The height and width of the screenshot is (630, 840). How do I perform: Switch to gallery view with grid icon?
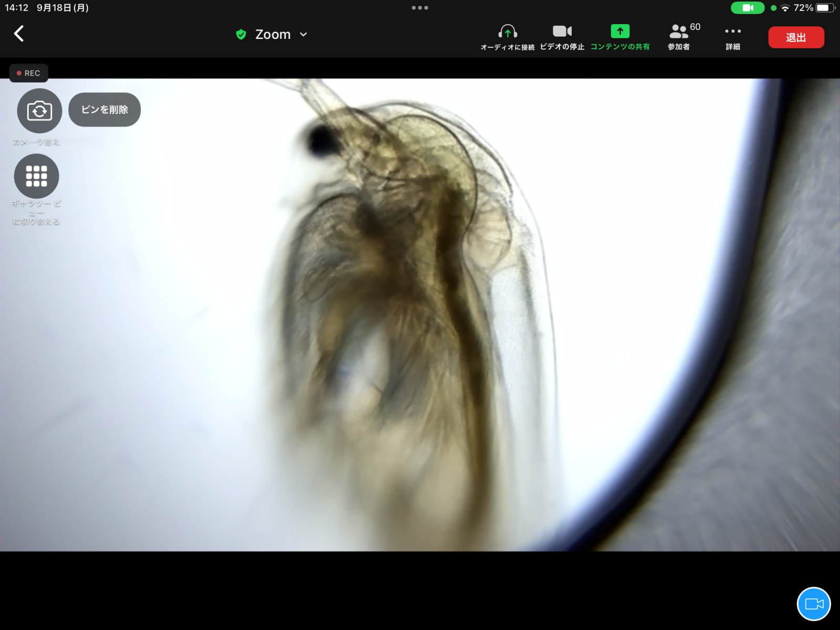click(x=36, y=176)
